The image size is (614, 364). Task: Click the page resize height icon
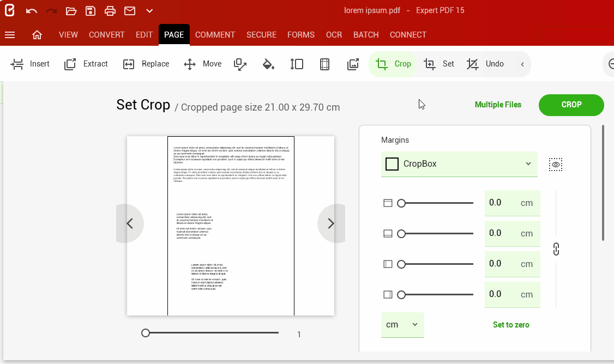(297, 64)
